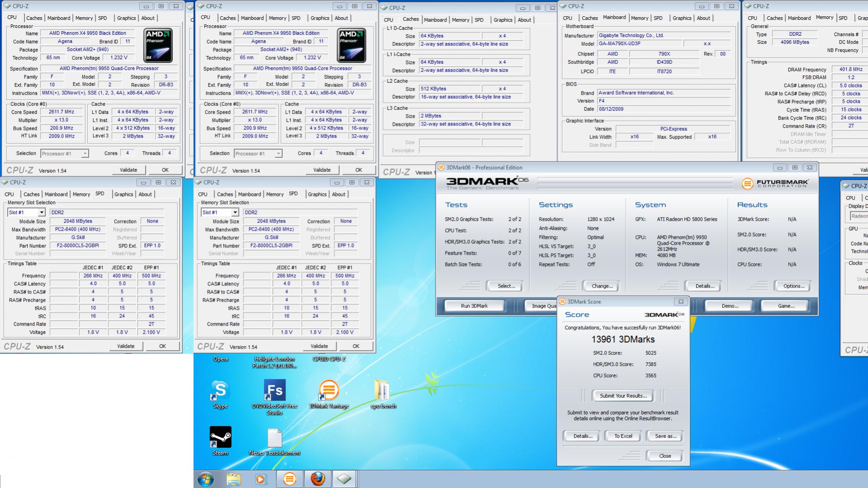
Task: Launch 3DMark Vantage desktop shortcut
Action: pyautogui.click(x=329, y=391)
